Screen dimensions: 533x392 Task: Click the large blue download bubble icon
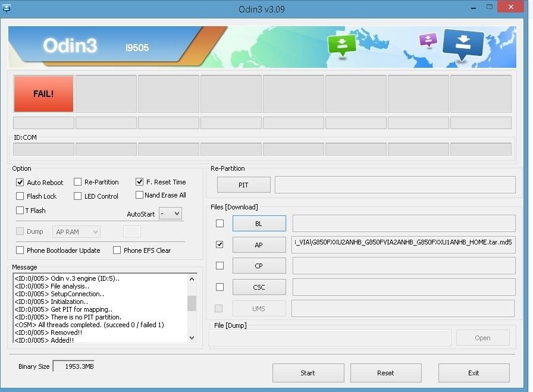(463, 45)
